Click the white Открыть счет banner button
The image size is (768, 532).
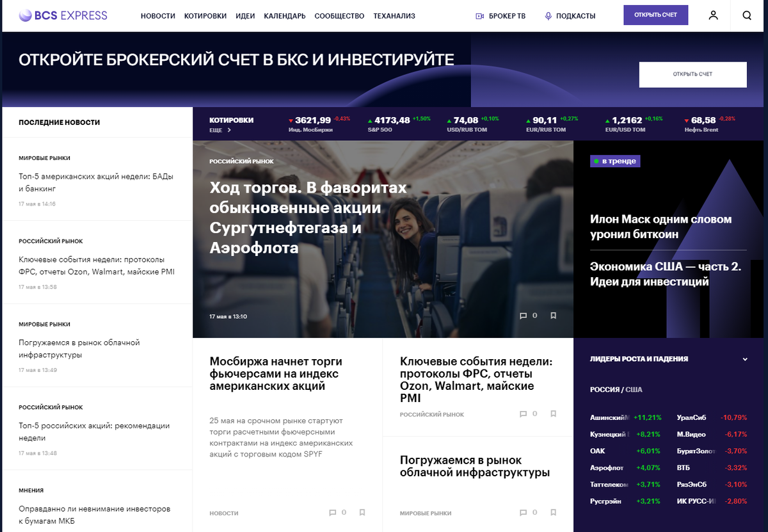tap(692, 74)
